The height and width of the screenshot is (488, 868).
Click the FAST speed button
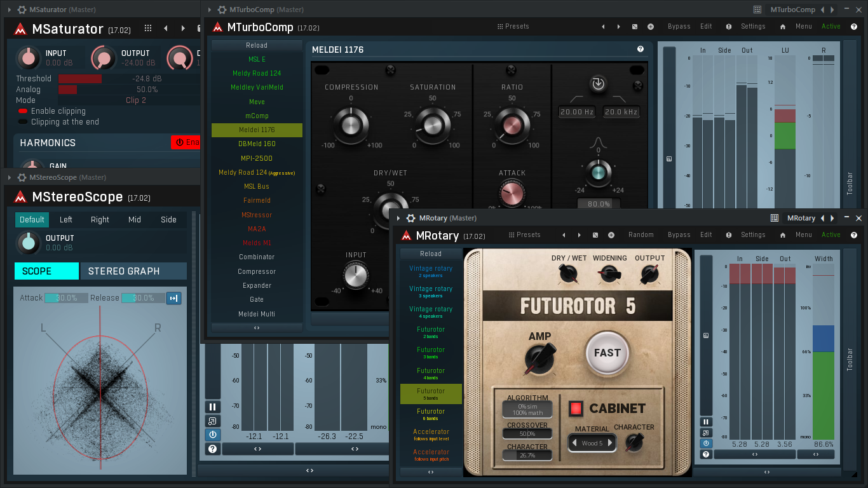click(607, 353)
